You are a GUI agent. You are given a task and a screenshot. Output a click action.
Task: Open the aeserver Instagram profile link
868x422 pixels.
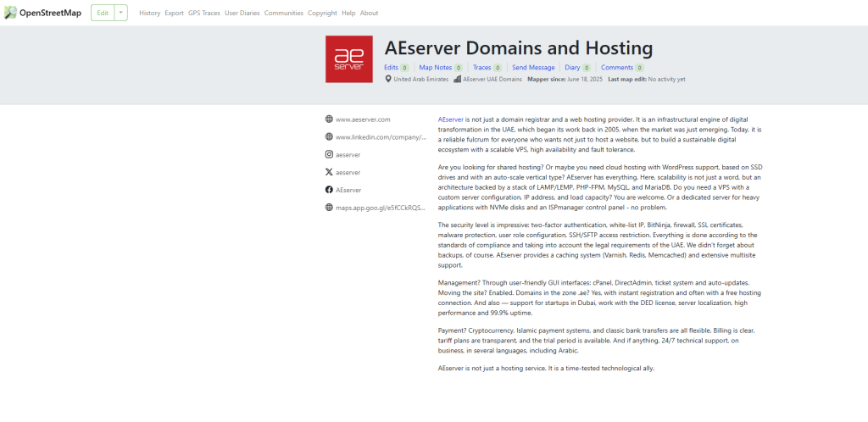pos(348,155)
